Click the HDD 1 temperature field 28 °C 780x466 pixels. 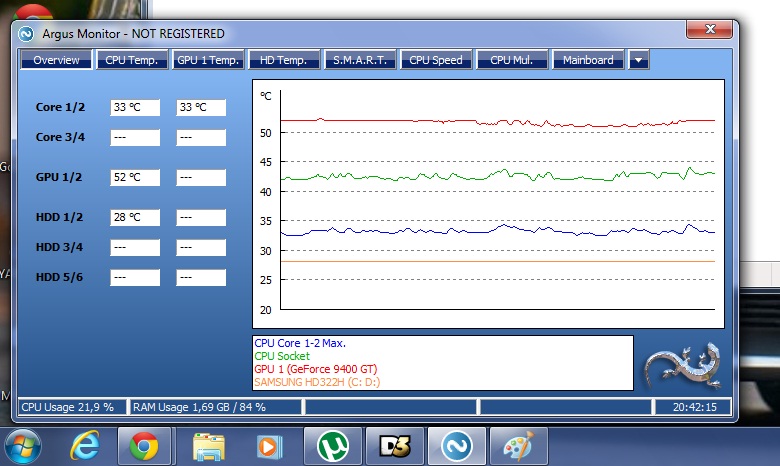[135, 217]
